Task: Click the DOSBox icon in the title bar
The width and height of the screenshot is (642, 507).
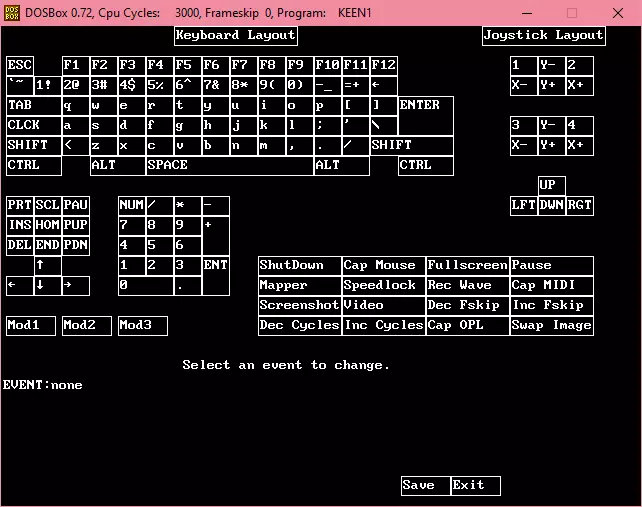Action: (x=12, y=13)
